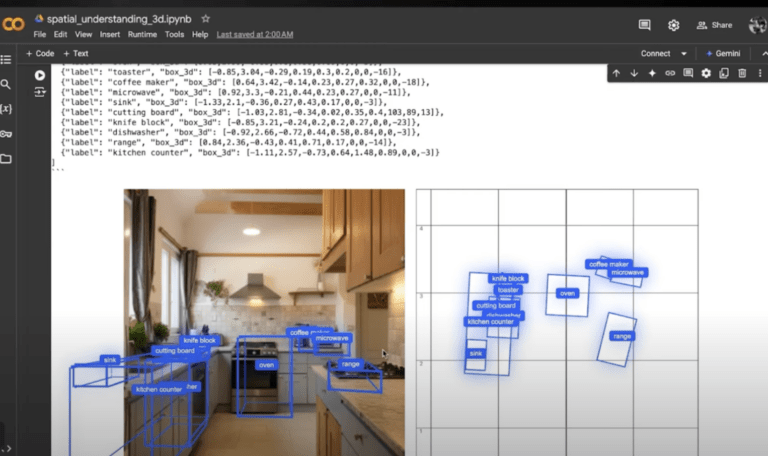Viewport: 768px width, 456px height.
Task: Click the 'kitchen counter' output line
Action: (250, 152)
